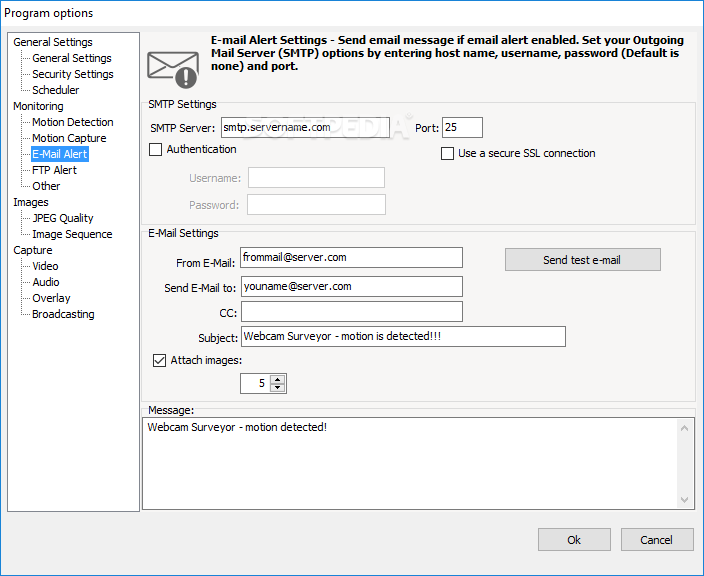Select Motion Detection in the tree
The width and height of the screenshot is (704, 576).
[73, 122]
